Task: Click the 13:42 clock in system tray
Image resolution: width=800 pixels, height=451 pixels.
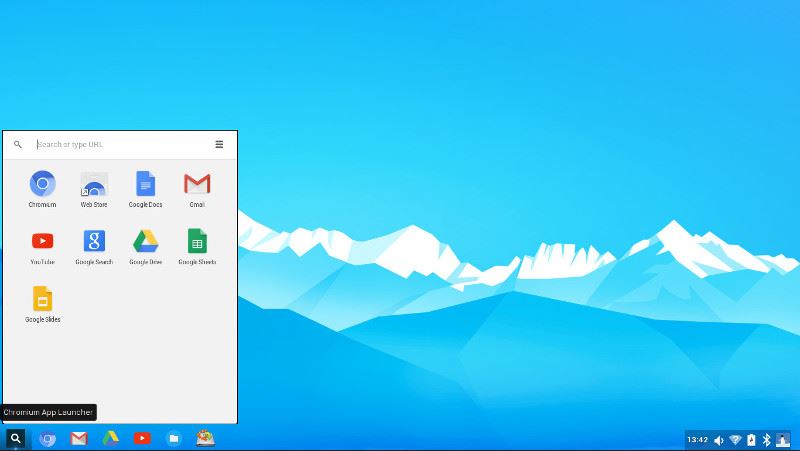Action: 697,440
